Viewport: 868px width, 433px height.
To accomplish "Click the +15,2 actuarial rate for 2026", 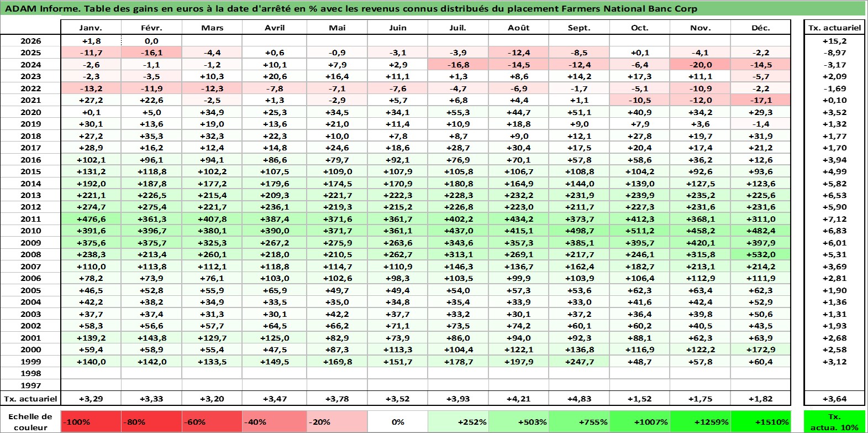I will pos(834,41).
